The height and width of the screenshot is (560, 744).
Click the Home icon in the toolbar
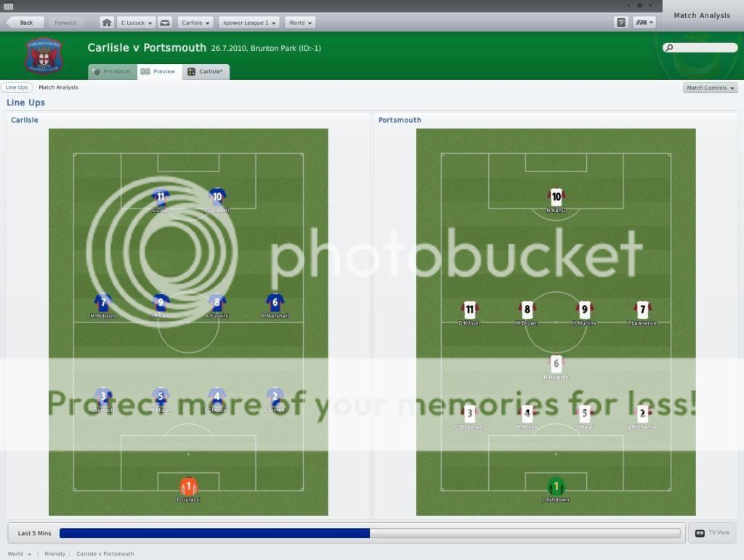tap(107, 23)
